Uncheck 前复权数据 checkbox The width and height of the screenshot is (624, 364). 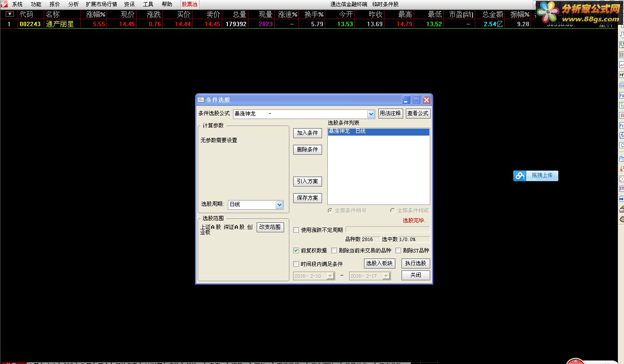[x=296, y=251]
